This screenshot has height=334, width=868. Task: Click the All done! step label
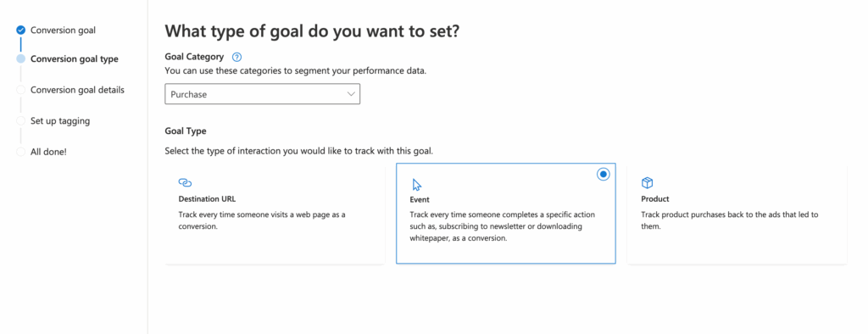(48, 151)
